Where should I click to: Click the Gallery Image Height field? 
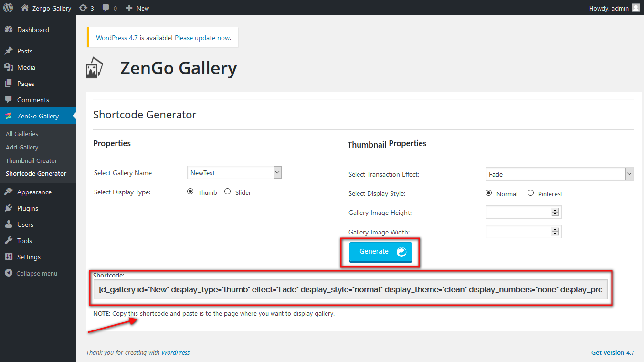pos(523,212)
